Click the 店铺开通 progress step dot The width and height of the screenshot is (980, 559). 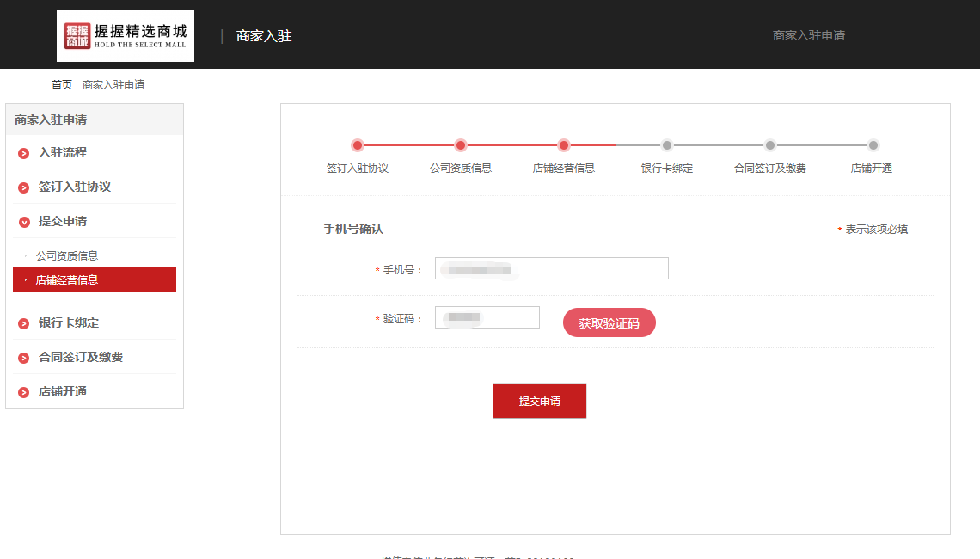click(x=873, y=145)
